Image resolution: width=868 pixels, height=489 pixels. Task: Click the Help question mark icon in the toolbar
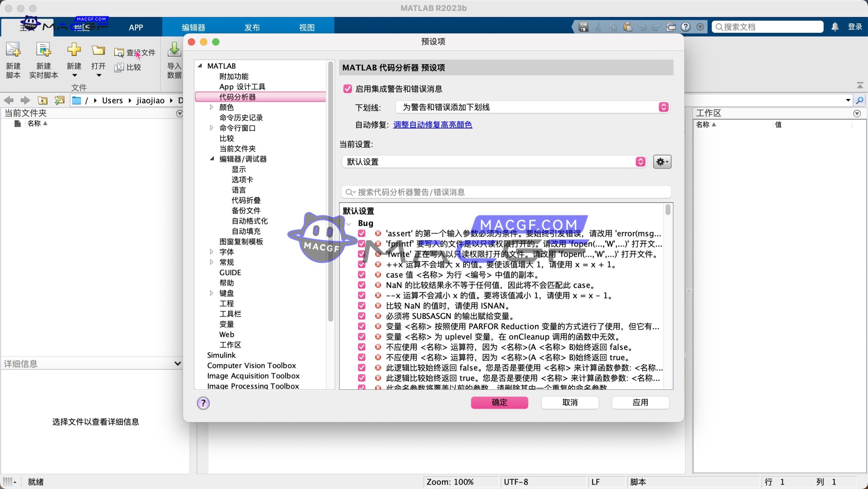coord(686,26)
